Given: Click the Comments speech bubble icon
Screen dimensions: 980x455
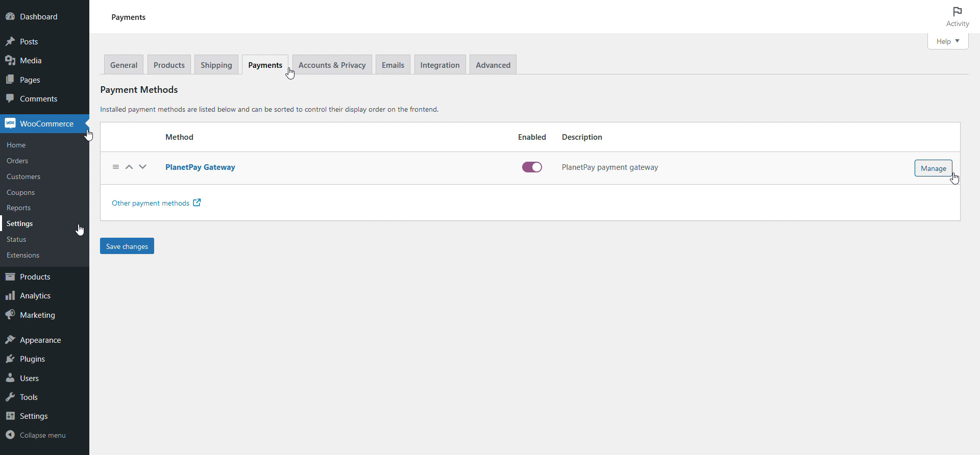Looking at the screenshot, I should 10,98.
